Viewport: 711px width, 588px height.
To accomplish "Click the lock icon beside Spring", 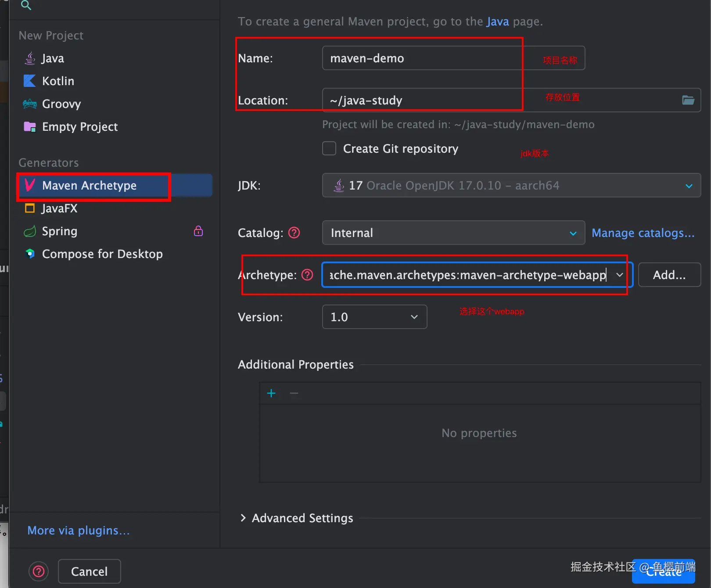I will point(198,231).
